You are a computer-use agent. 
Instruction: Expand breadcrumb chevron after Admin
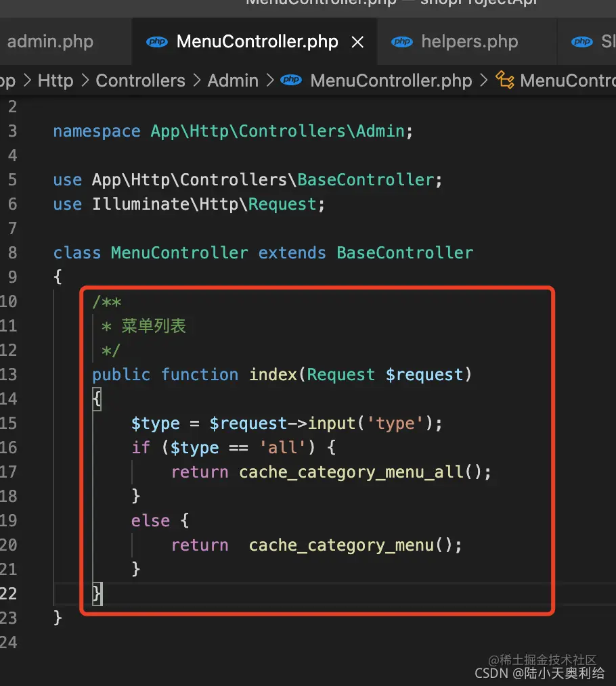pos(269,81)
